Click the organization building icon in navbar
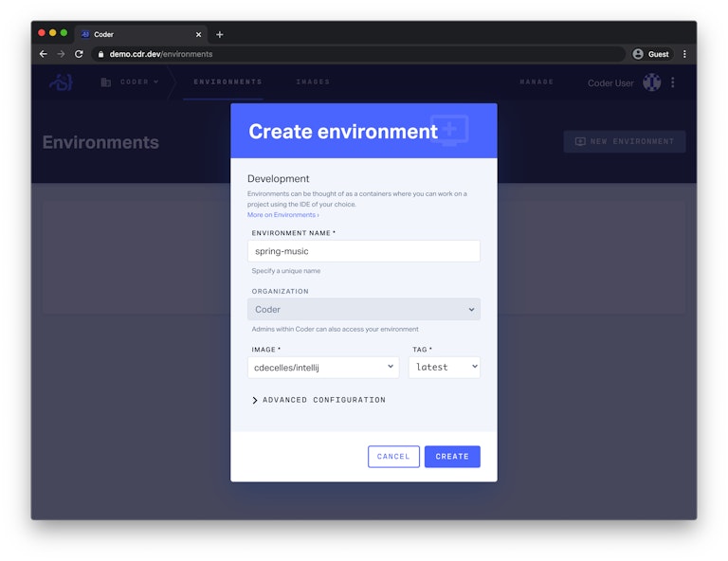728x561 pixels. click(106, 82)
